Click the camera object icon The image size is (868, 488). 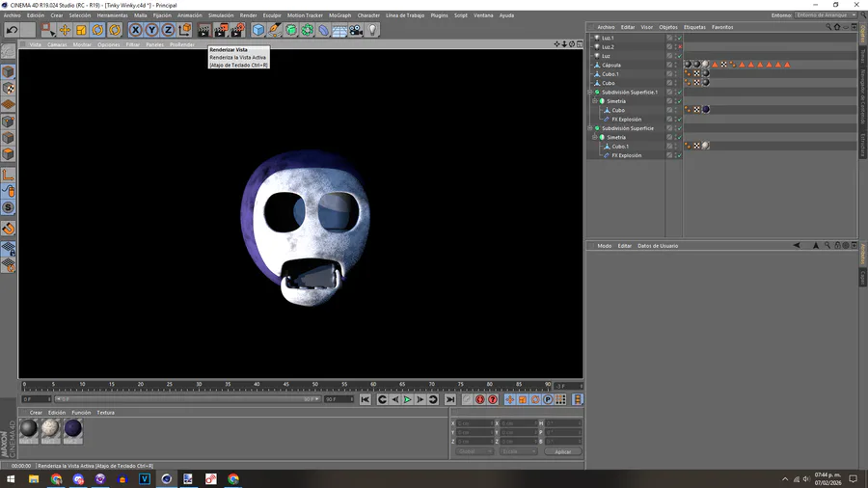click(x=356, y=30)
